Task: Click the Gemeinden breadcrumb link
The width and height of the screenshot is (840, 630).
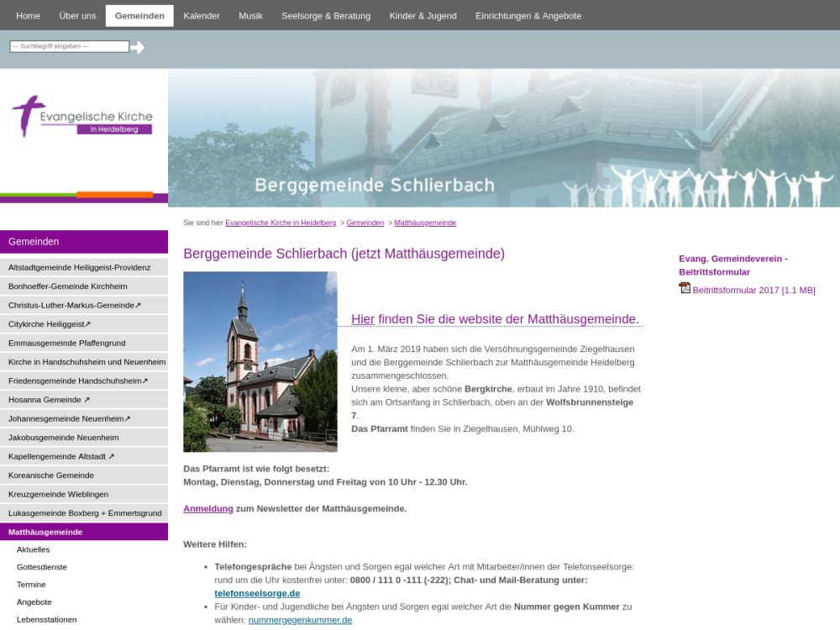Action: click(365, 223)
